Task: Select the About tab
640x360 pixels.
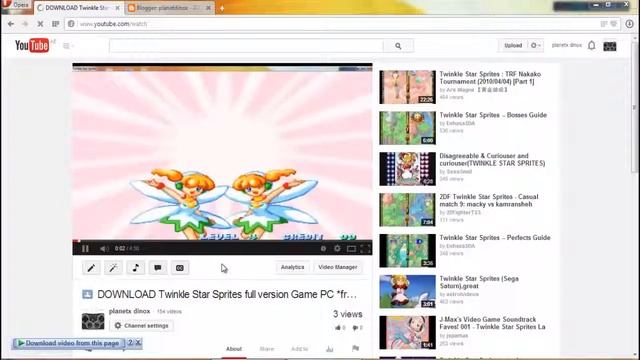Action: pyautogui.click(x=234, y=349)
